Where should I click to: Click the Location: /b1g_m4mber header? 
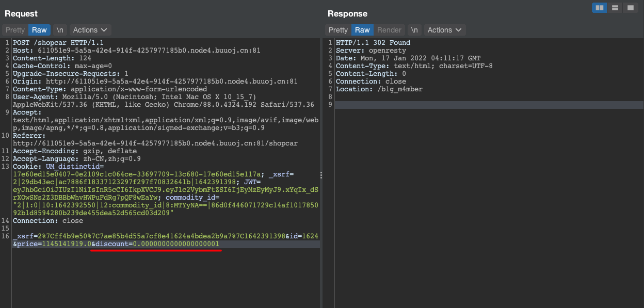pos(379,89)
